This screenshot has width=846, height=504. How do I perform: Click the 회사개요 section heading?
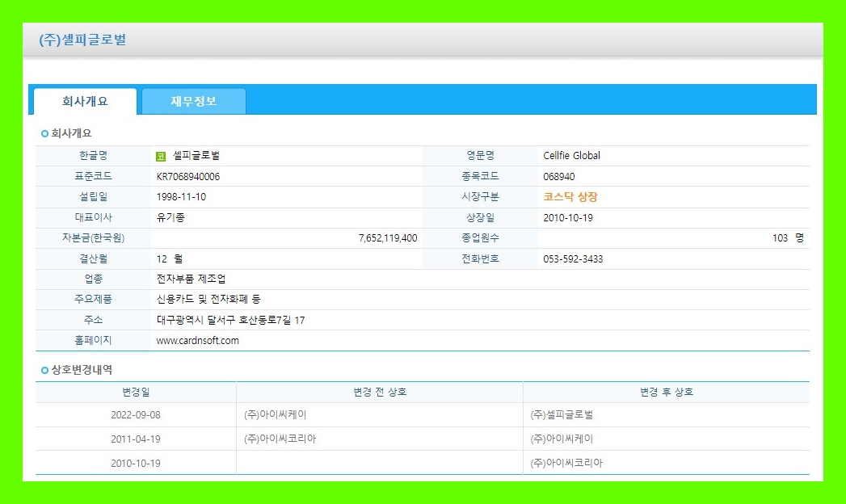coord(71,134)
